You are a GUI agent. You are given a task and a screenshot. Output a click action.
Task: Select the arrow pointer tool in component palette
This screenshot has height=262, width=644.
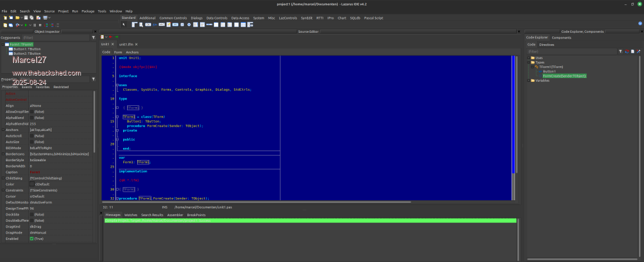pos(123,25)
